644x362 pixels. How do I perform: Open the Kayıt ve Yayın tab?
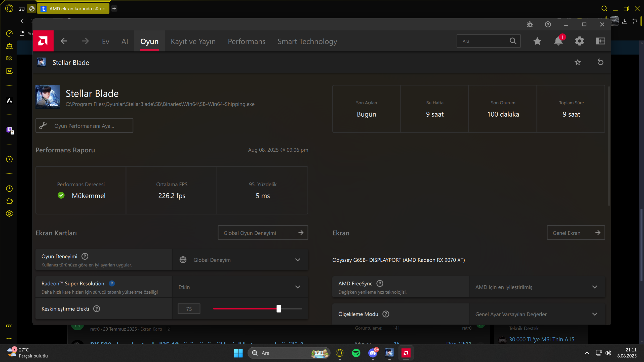pos(193,41)
